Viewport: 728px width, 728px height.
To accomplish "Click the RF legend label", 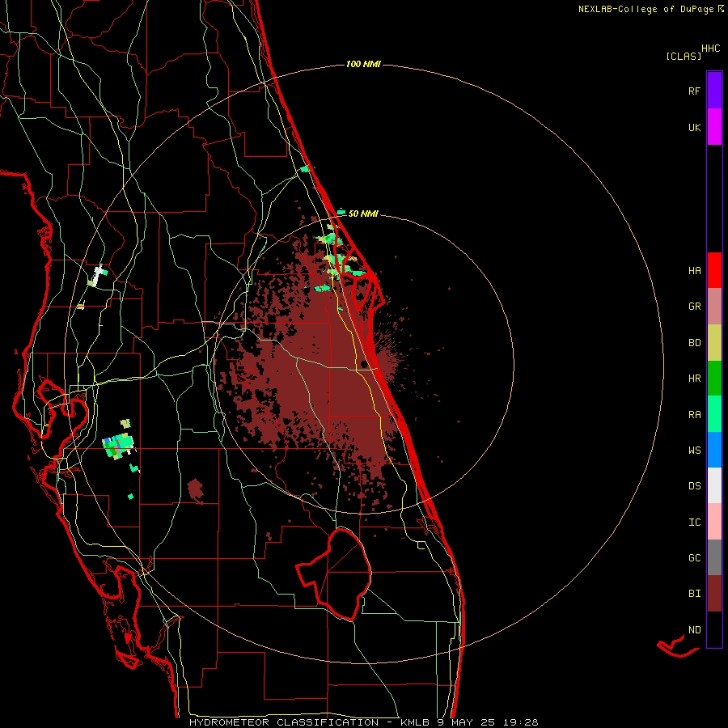I will point(694,91).
